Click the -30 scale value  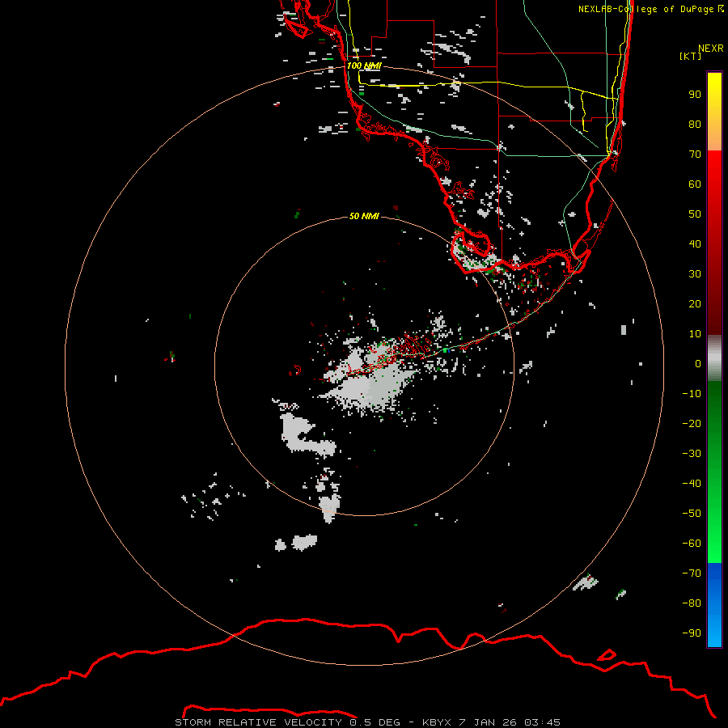click(692, 454)
